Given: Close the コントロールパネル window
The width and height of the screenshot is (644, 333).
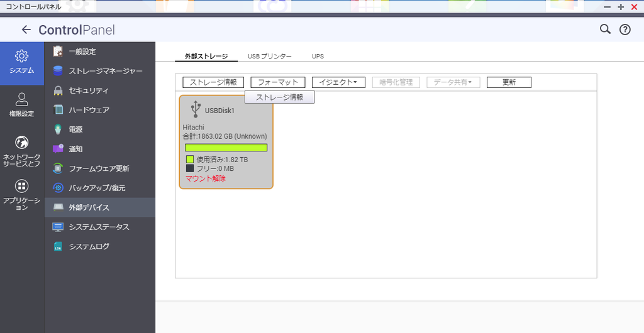Looking at the screenshot, I should (634, 7).
